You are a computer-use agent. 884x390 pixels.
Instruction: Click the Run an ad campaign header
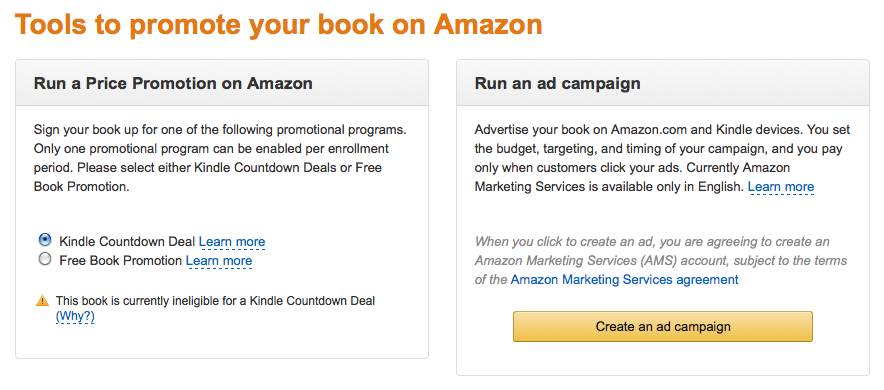(x=558, y=84)
